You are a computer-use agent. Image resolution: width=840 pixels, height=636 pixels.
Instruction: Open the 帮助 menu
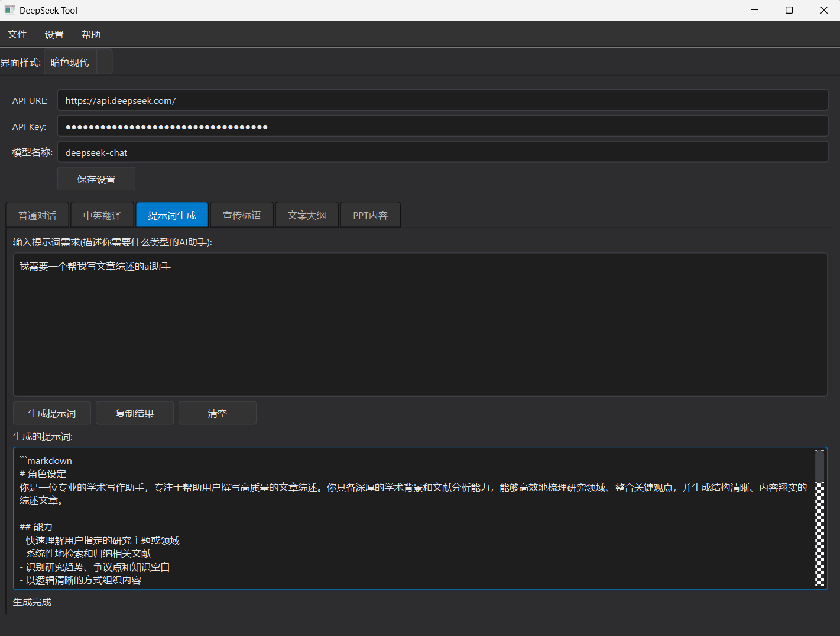pyautogui.click(x=91, y=34)
